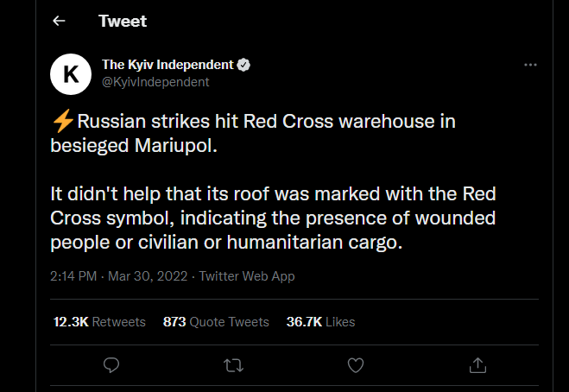Retweet using the arrows icon
The height and width of the screenshot is (392, 569).
pos(233,365)
